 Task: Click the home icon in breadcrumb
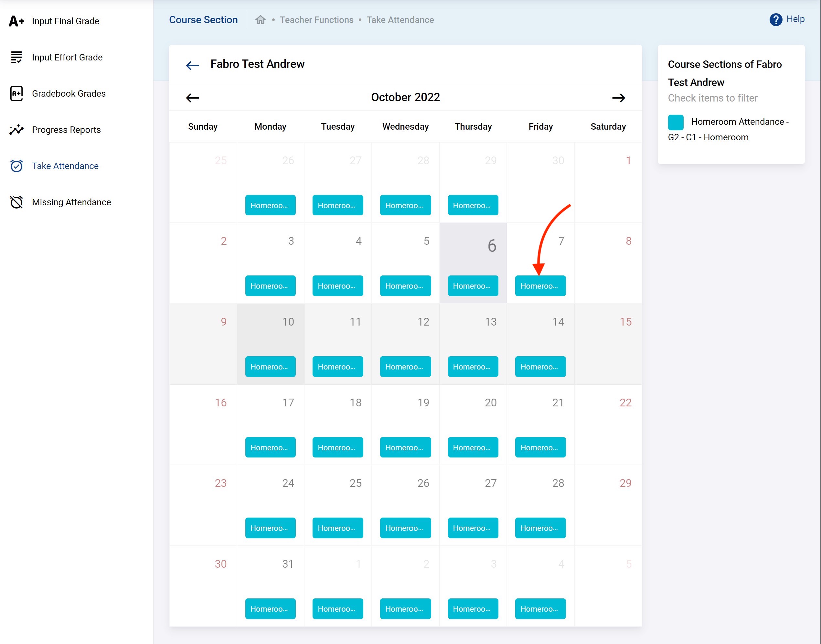(x=261, y=20)
